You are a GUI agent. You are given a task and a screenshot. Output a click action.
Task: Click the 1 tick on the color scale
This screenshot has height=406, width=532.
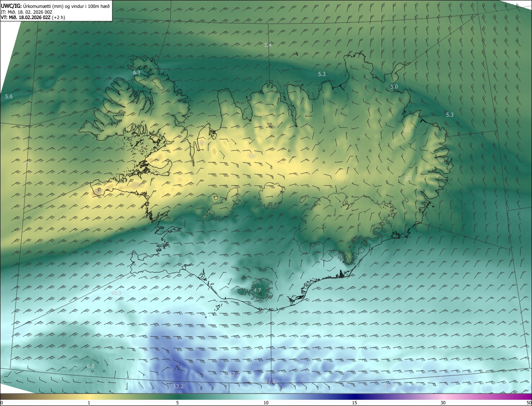pos(89,403)
